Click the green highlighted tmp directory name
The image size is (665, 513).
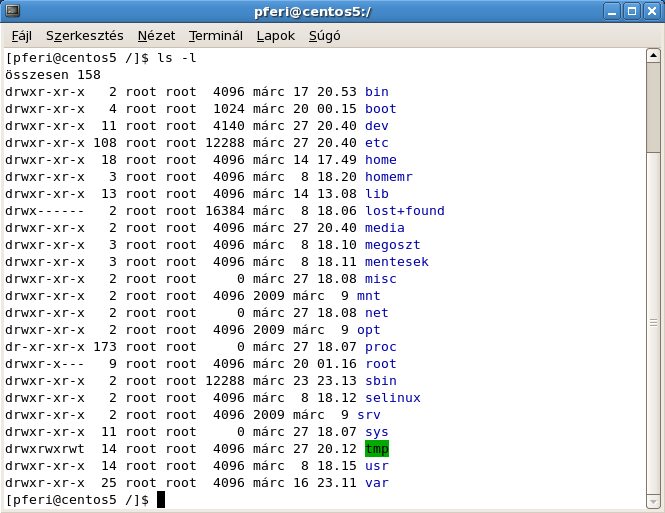(377, 449)
